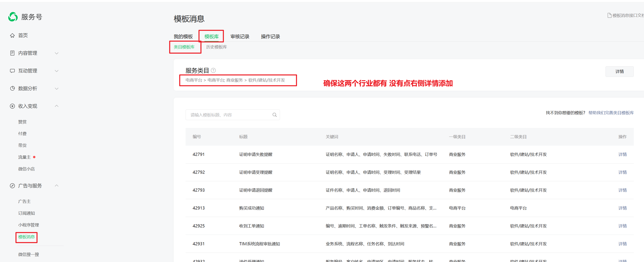Click the 广告与服务 compass icon
Viewport: 644px width, 262px height.
[x=12, y=186]
